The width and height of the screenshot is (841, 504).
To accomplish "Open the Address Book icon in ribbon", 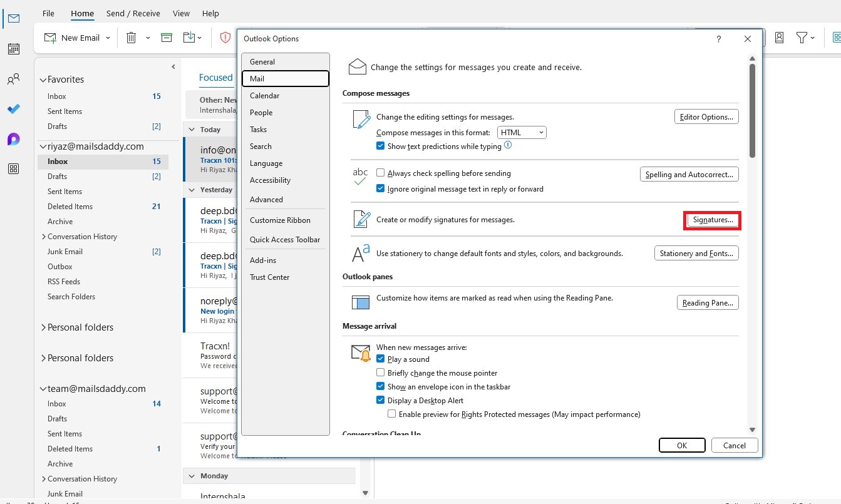I will tap(779, 38).
